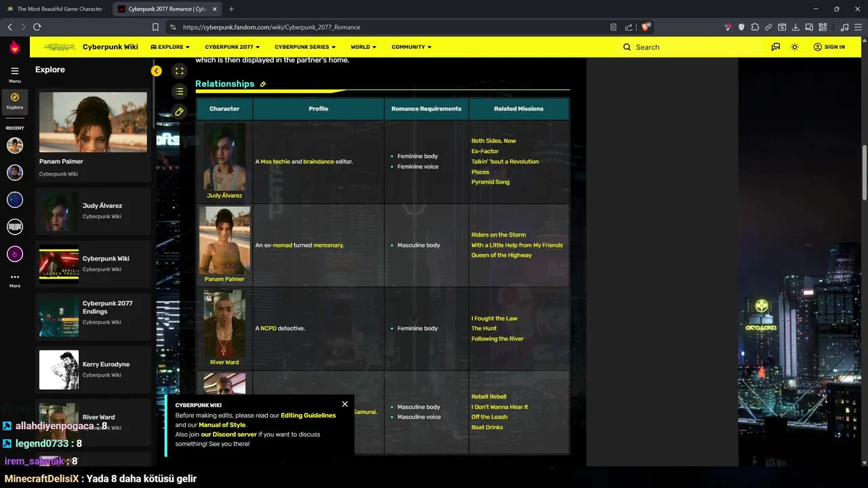The width and height of the screenshot is (868, 488).
Task: Open Queen of the Highway mission
Action: 501,255
